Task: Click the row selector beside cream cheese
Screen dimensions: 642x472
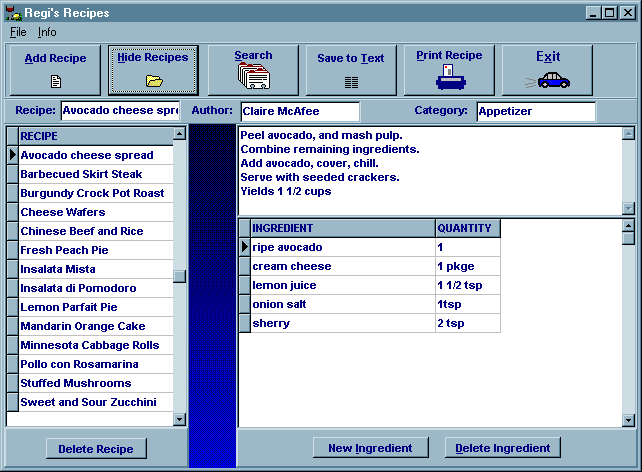Action: 245,266
